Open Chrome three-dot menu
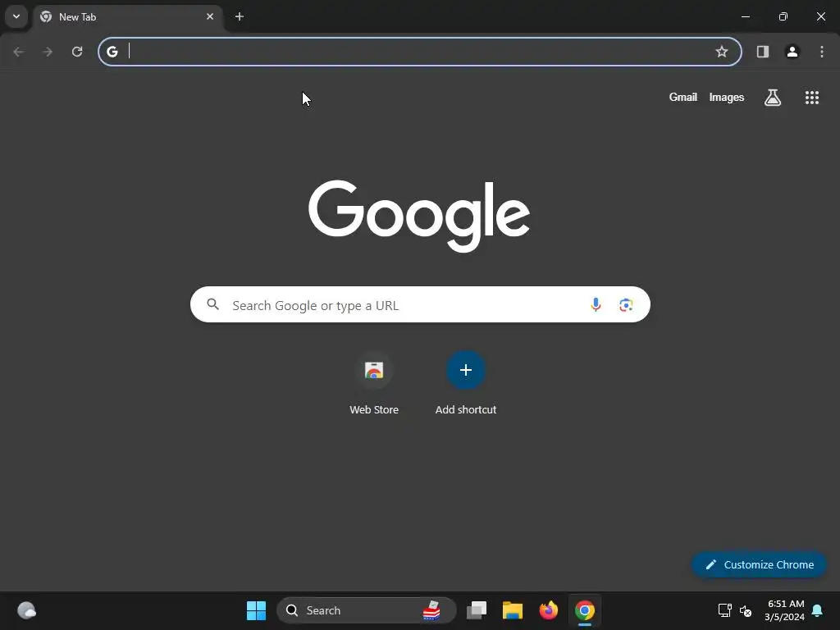Screen dimensions: 840x630 (822, 52)
